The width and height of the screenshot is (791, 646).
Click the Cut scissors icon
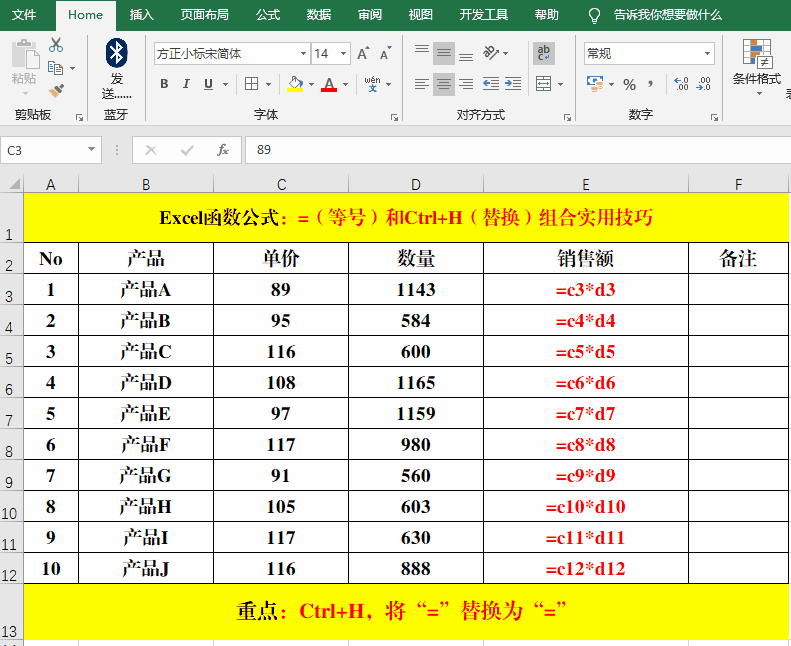click(56, 45)
